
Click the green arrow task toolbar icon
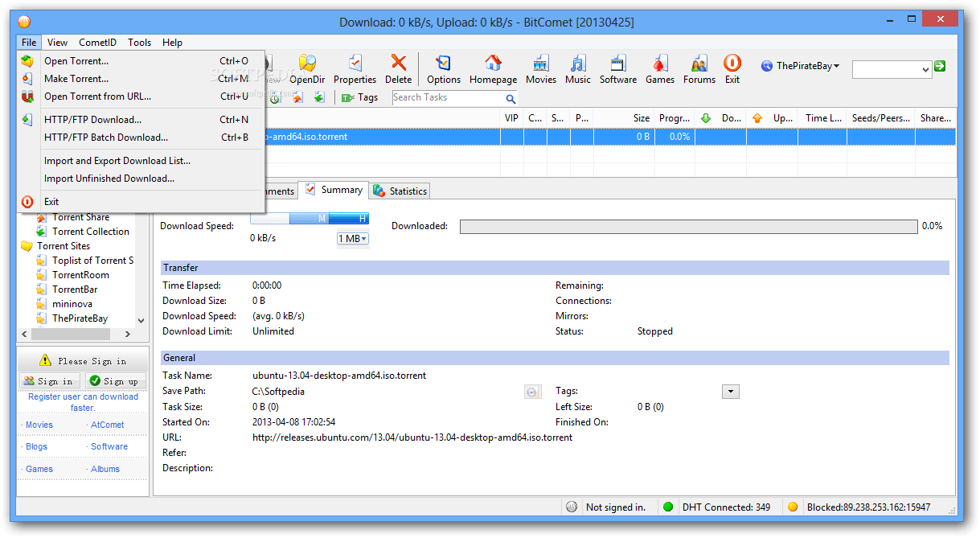[318, 97]
